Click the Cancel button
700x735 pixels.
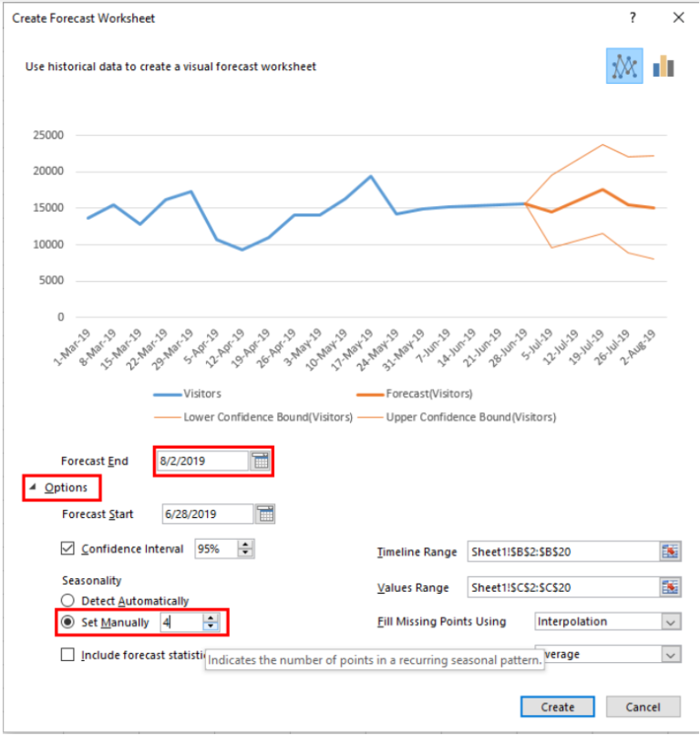coord(643,707)
